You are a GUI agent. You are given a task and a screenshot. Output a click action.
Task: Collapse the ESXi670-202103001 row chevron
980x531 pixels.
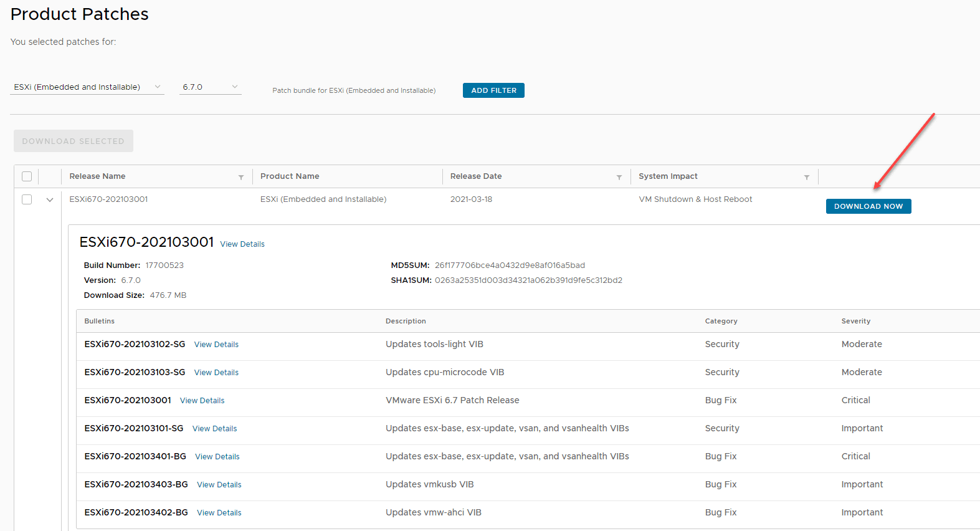(50, 200)
